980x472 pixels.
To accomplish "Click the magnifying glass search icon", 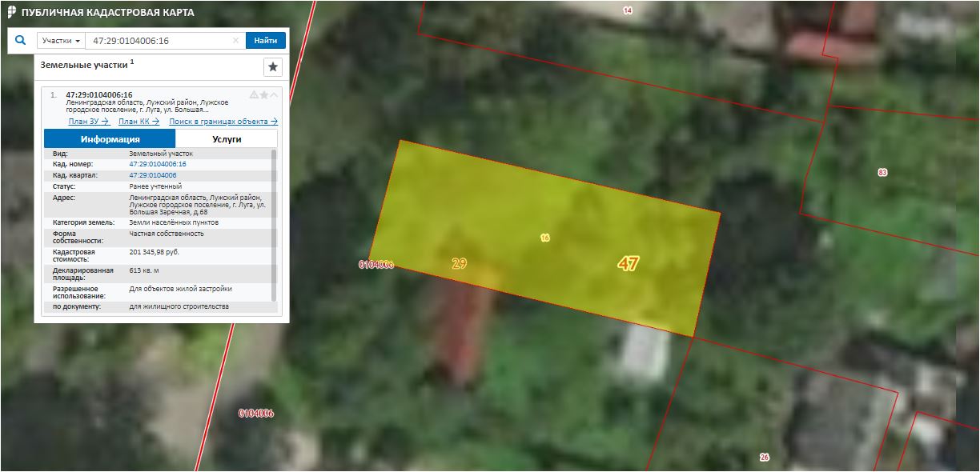I will (21, 40).
